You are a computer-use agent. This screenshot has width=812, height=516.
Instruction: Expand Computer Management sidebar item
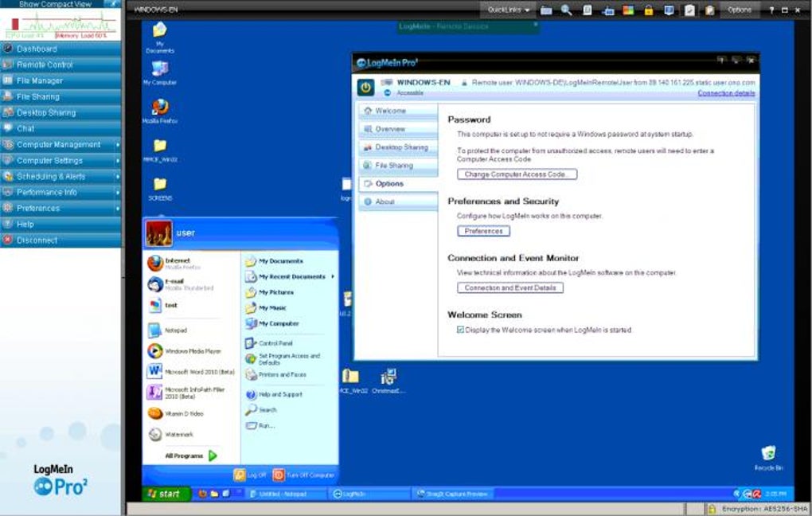point(61,145)
